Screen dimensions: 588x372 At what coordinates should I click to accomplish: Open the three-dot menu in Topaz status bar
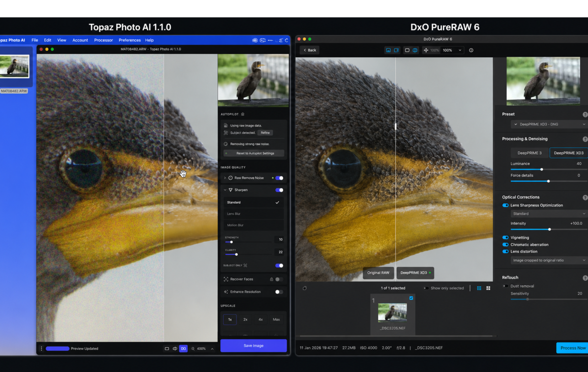tap(41, 349)
